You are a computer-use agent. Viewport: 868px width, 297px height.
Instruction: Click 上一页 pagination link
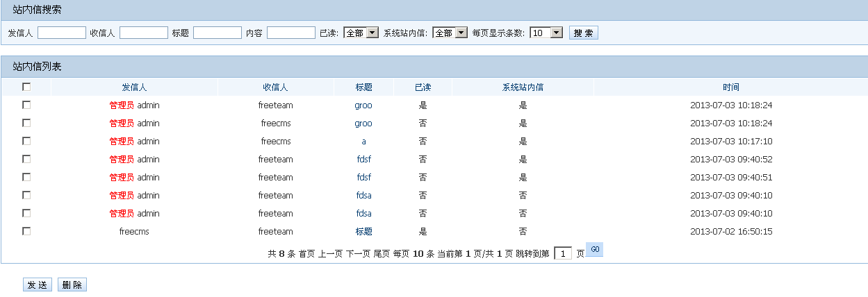tap(330, 254)
